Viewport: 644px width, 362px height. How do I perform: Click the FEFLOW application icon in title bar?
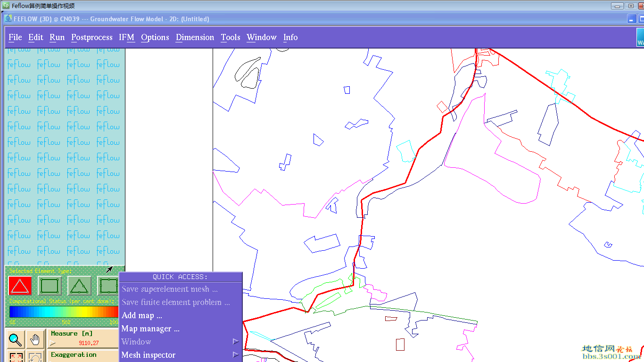[x=8, y=18]
